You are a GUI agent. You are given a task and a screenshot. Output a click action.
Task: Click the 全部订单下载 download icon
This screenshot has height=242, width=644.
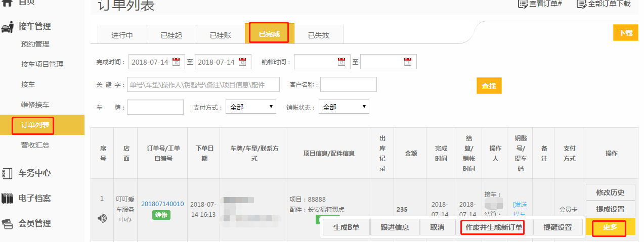(x=581, y=4)
